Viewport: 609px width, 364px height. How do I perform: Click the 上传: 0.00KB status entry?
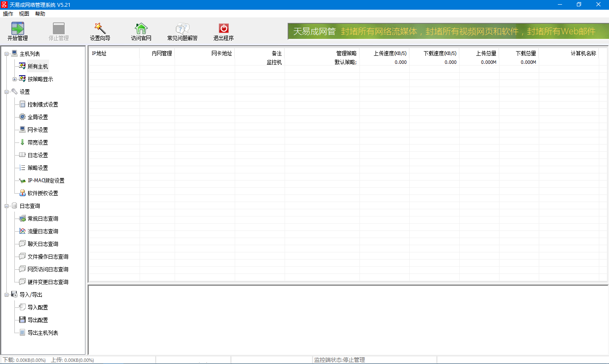[72, 360]
